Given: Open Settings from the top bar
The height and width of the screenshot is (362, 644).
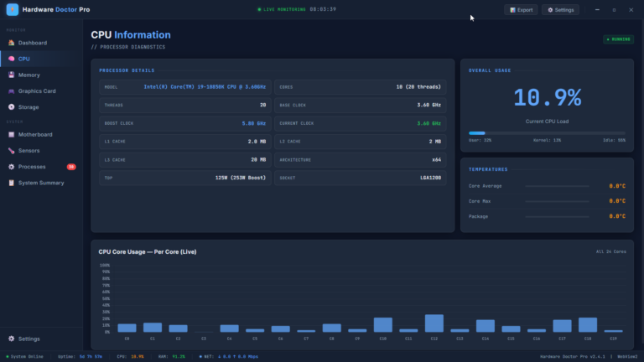Looking at the screenshot, I should [x=561, y=10].
